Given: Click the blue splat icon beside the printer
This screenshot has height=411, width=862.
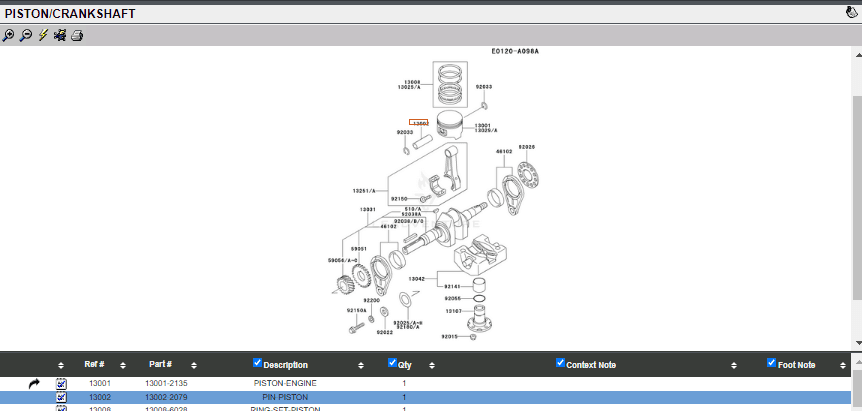Looking at the screenshot, I should [x=60, y=35].
